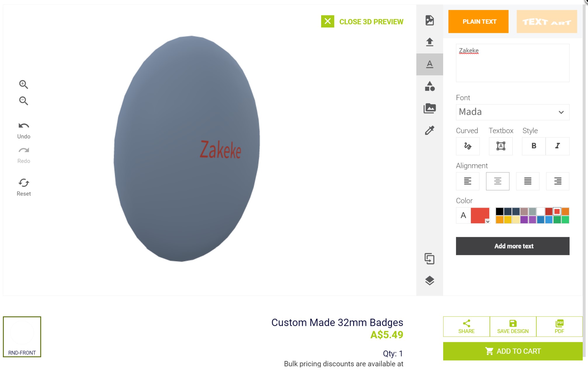Expand the text color swatch selector
This screenshot has width=588, height=370.
click(x=488, y=222)
